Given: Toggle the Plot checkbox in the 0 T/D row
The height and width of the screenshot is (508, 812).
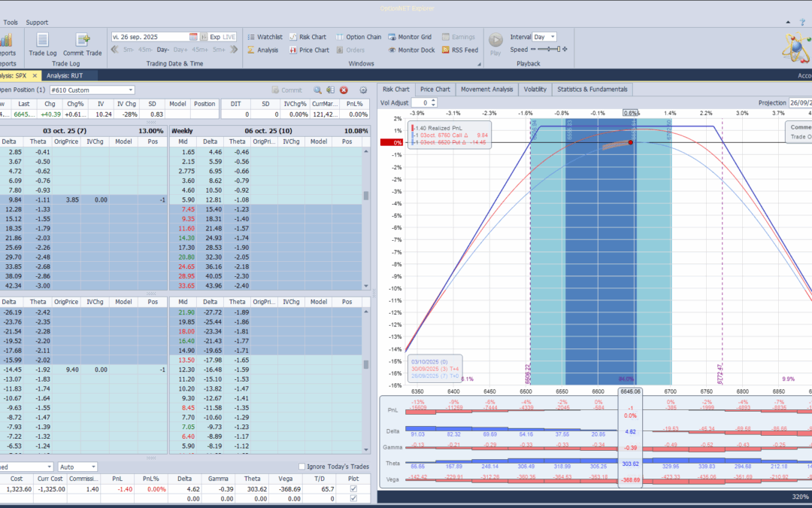Looking at the screenshot, I should coord(353,499).
